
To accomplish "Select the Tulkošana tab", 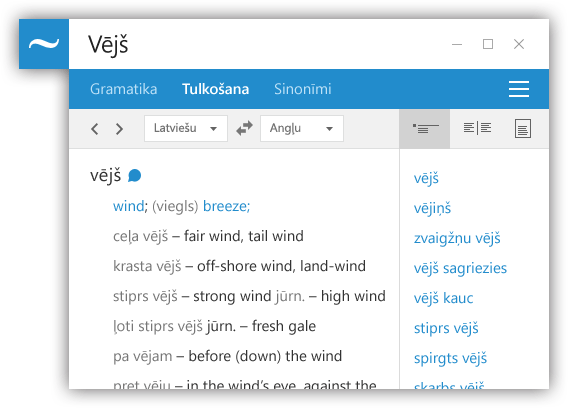I will pyautogui.click(x=216, y=89).
